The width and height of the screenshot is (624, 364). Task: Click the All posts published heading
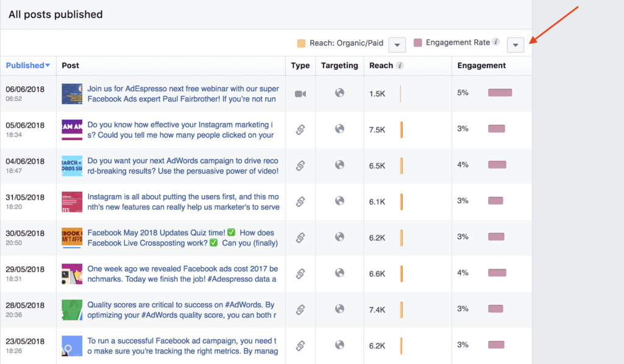(x=55, y=15)
